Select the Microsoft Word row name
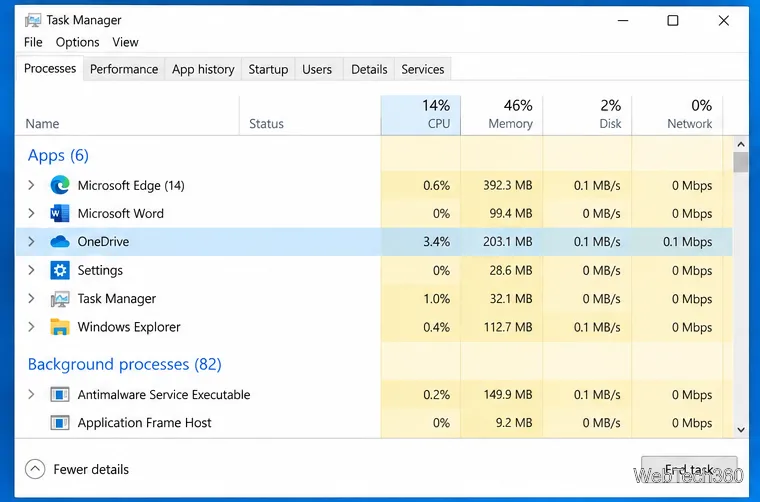 tap(121, 214)
